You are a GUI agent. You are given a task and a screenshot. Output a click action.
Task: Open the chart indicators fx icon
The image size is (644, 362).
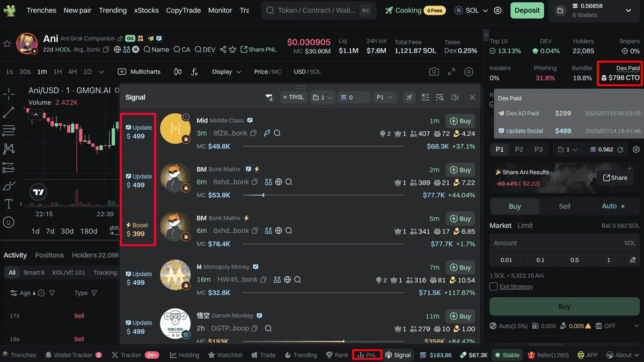pyautogui.click(x=194, y=72)
